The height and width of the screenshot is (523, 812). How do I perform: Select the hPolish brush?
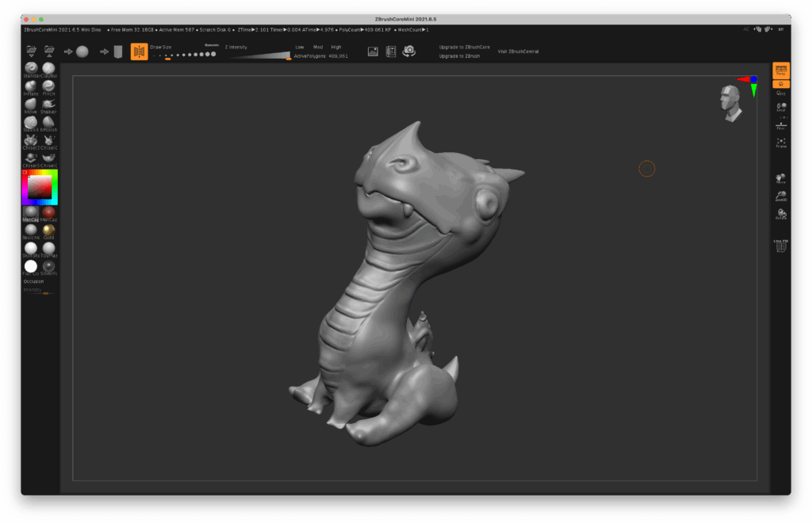pyautogui.click(x=48, y=124)
